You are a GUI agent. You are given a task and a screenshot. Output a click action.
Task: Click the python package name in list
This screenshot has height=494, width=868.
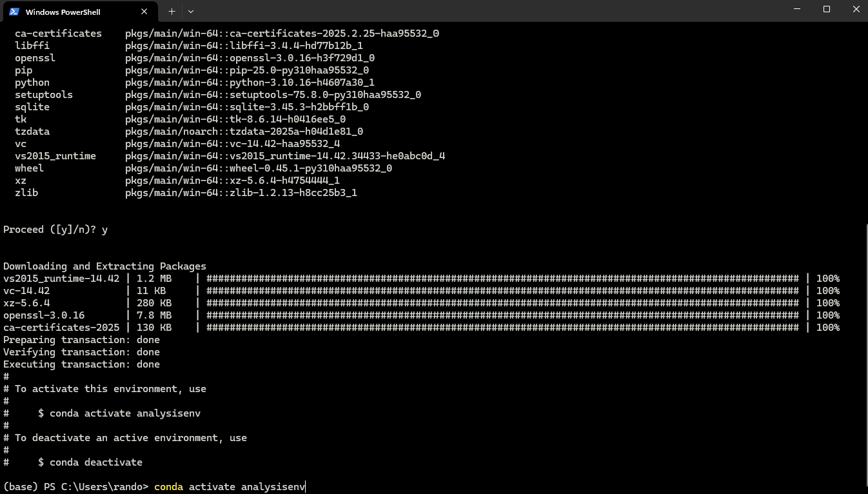[x=32, y=83]
